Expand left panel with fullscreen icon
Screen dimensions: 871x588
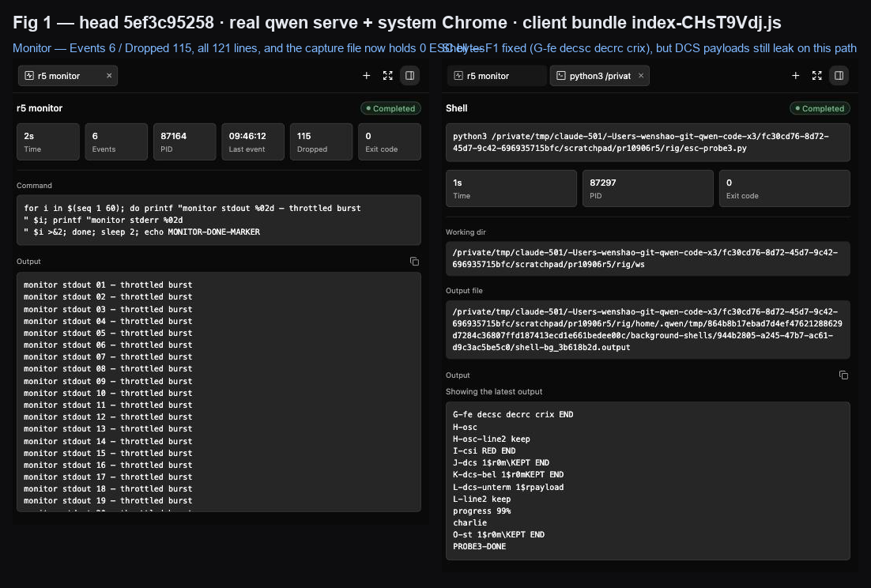[388, 76]
